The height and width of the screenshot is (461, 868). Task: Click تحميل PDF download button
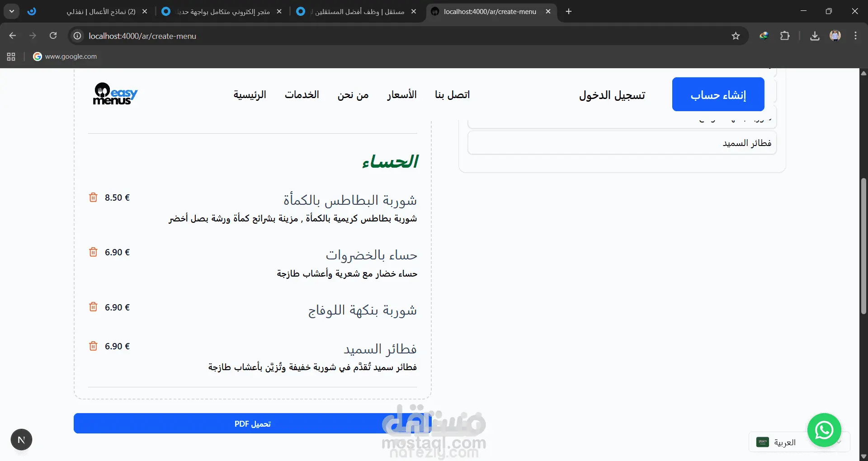coord(252,423)
